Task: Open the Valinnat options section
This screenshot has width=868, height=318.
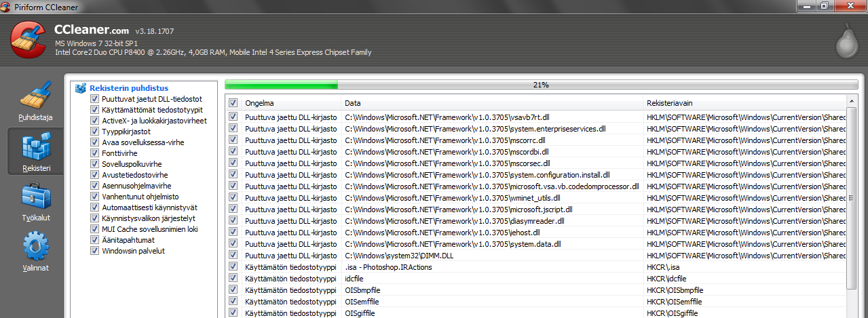Action: coord(36,251)
